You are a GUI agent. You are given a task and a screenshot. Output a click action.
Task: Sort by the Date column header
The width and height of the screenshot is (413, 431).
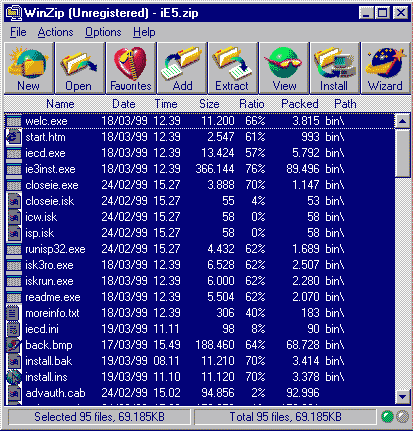point(124,104)
